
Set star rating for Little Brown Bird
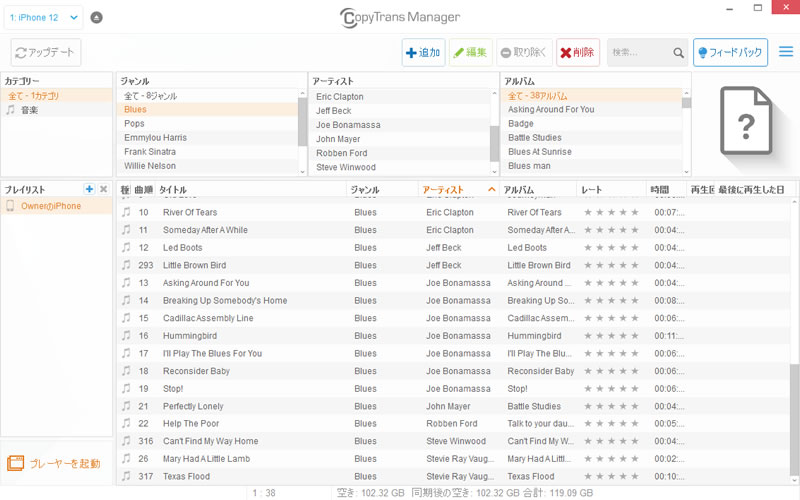611,265
